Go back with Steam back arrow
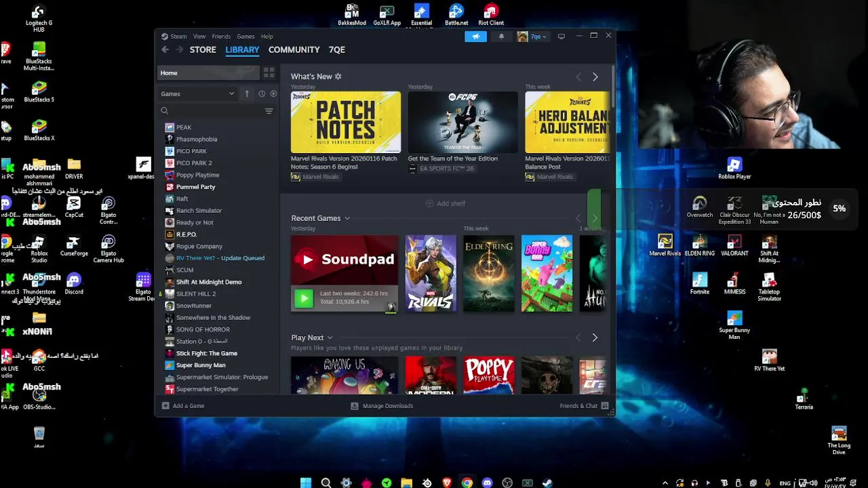The height and width of the screenshot is (488, 868). click(x=165, y=49)
